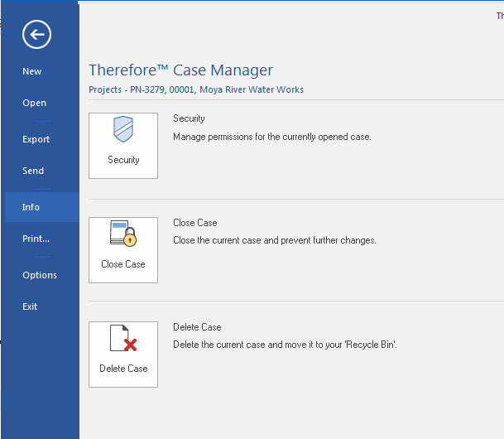Click the Moya River Water Works case path
This screenshot has height=439, width=504.
coord(196,89)
